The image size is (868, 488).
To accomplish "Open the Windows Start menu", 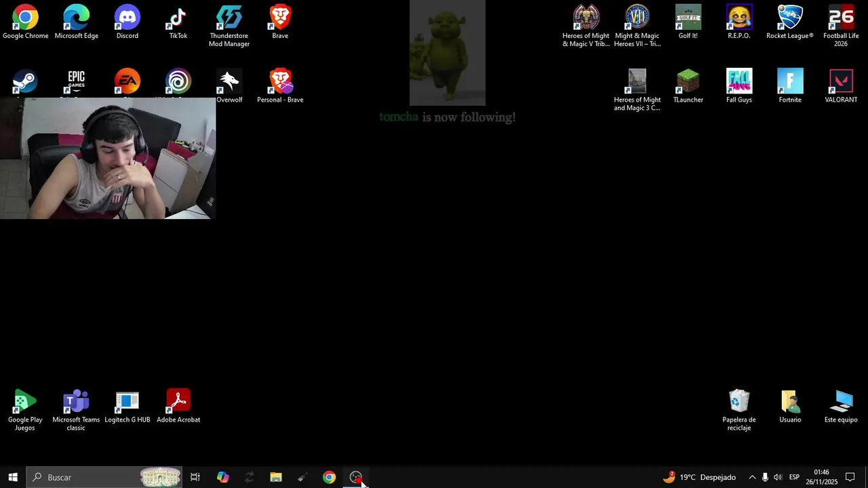I will (13, 477).
